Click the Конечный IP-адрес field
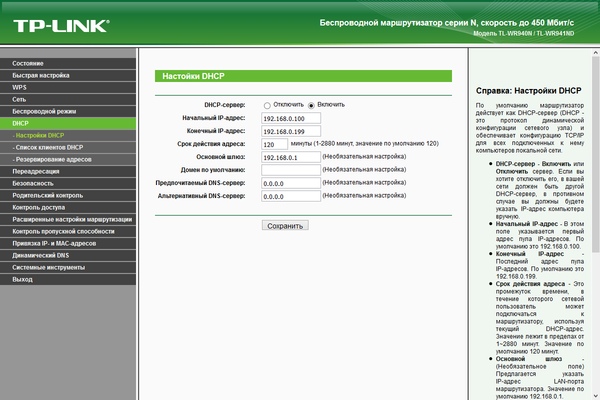This screenshot has height=400, width=600. 291,131
